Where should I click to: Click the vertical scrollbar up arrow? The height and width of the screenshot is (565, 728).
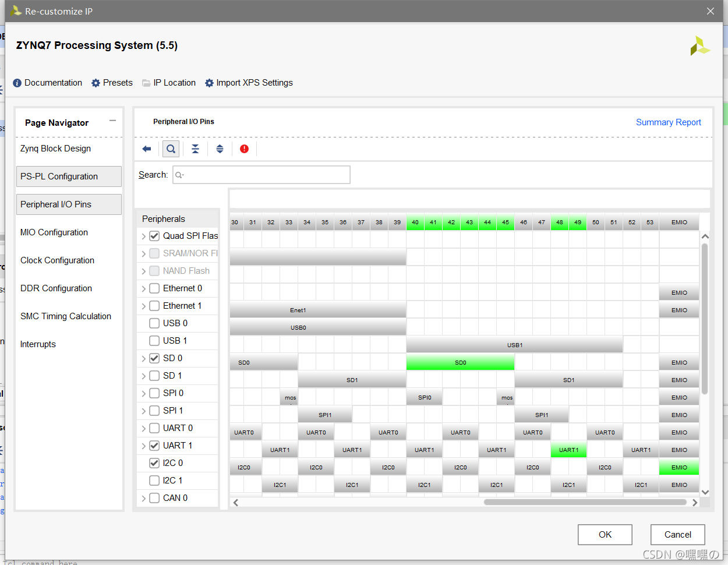point(705,236)
